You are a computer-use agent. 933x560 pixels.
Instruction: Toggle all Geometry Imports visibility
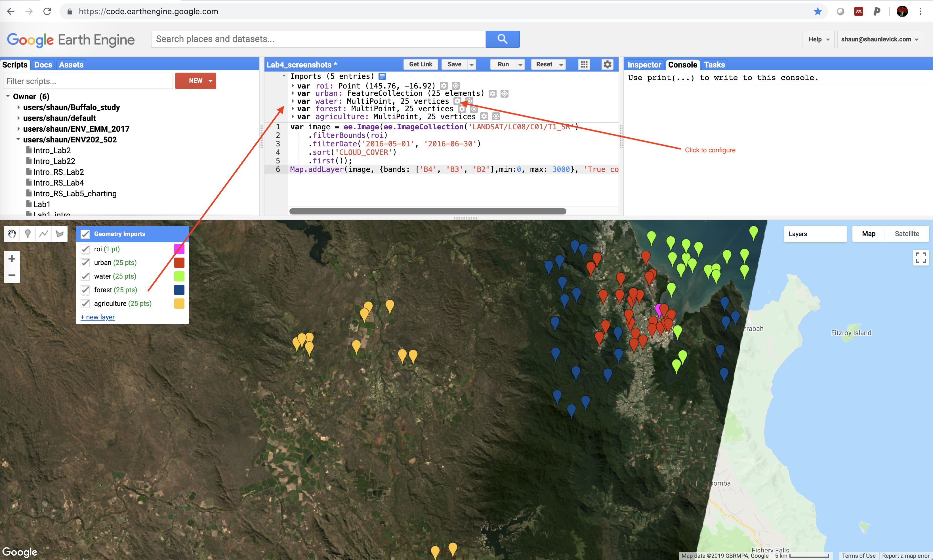pyautogui.click(x=85, y=234)
